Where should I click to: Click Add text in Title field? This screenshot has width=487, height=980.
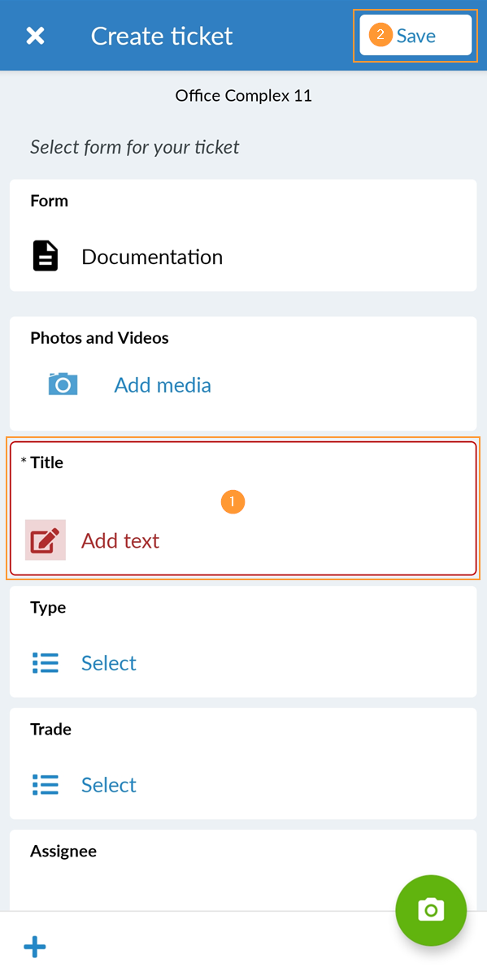pyautogui.click(x=120, y=541)
